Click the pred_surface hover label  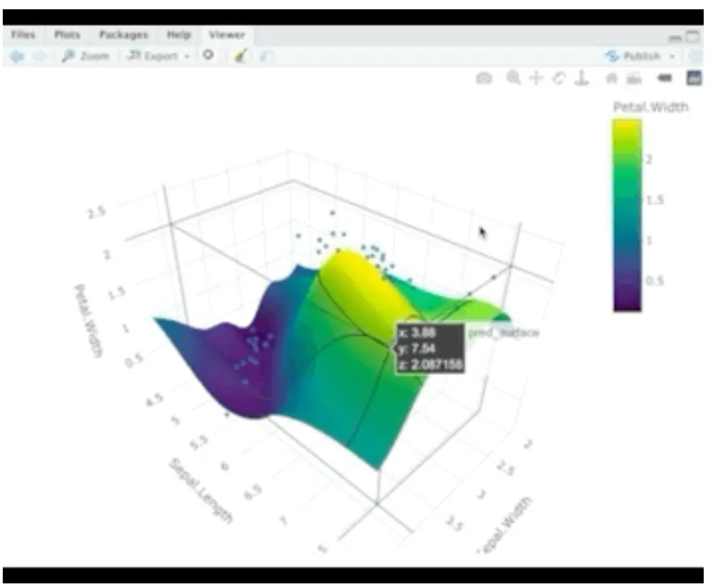503,333
